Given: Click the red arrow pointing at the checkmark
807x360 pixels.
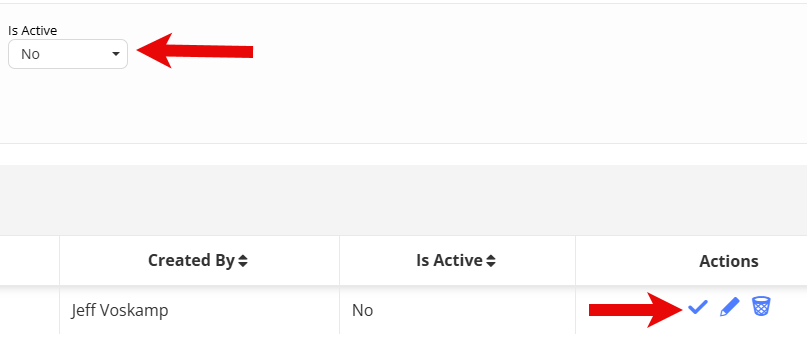Looking at the screenshot, I should tap(637, 310).
